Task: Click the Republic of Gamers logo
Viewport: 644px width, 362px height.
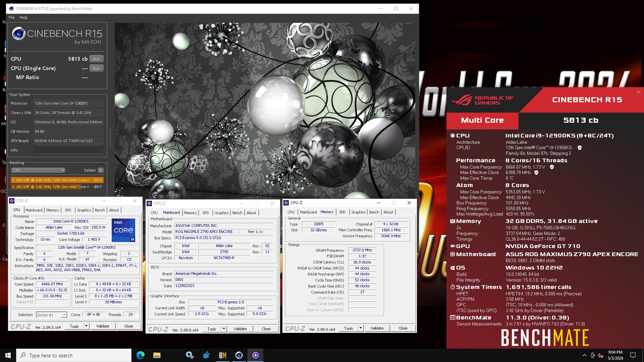Action: [483, 100]
